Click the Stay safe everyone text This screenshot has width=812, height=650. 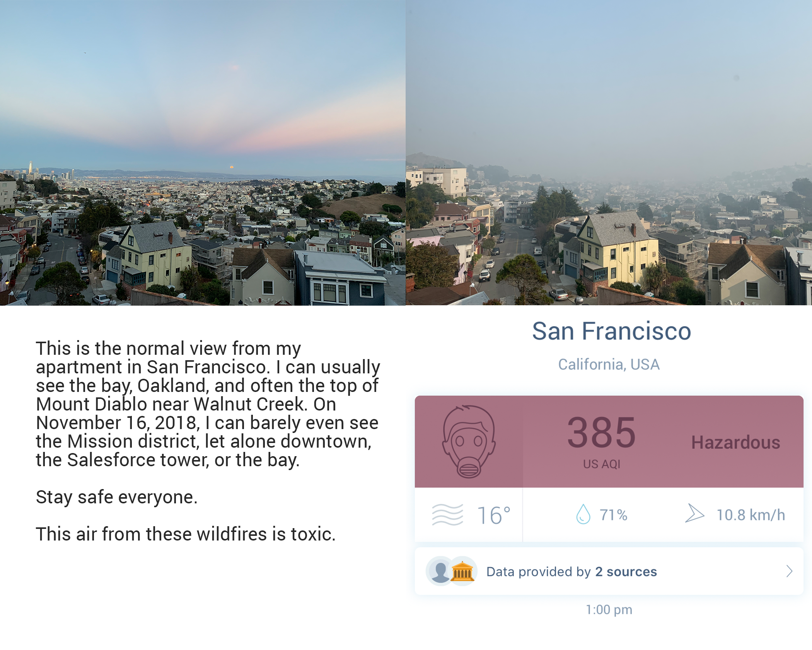point(116,497)
